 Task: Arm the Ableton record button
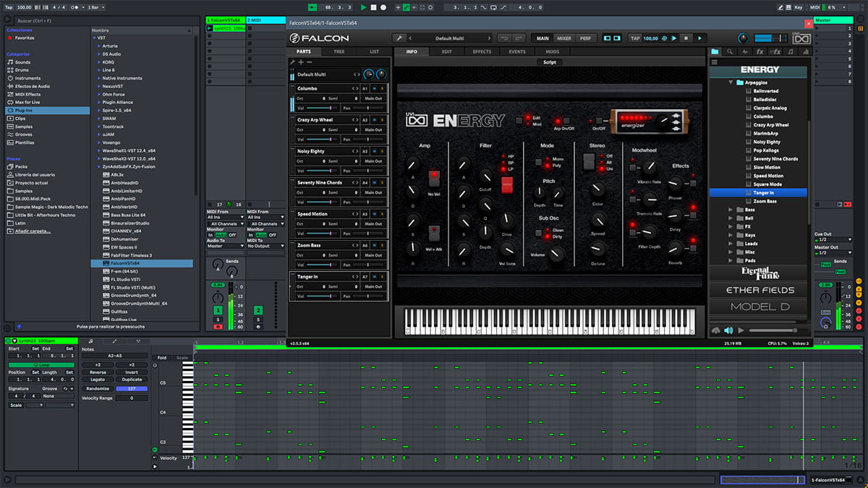[383, 7]
